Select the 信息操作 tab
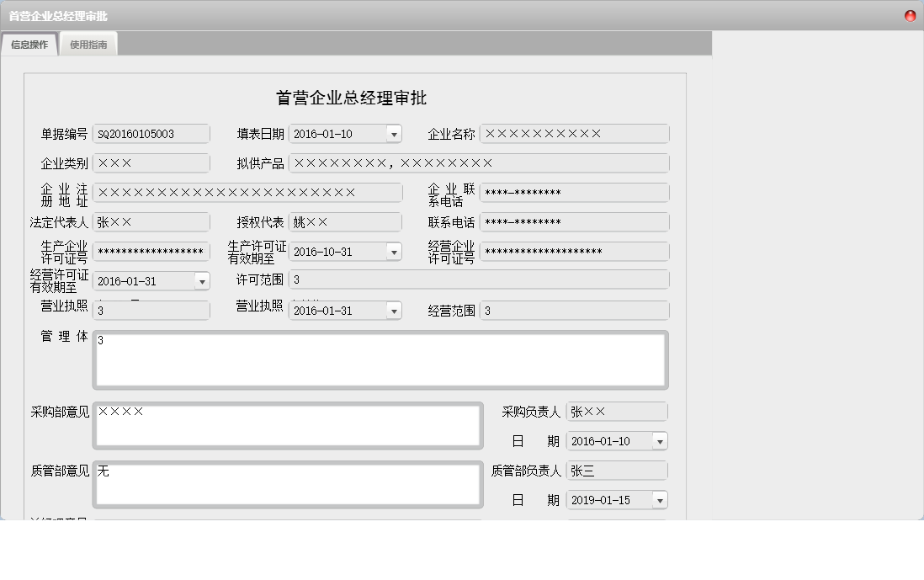The image size is (924, 580). (29, 44)
